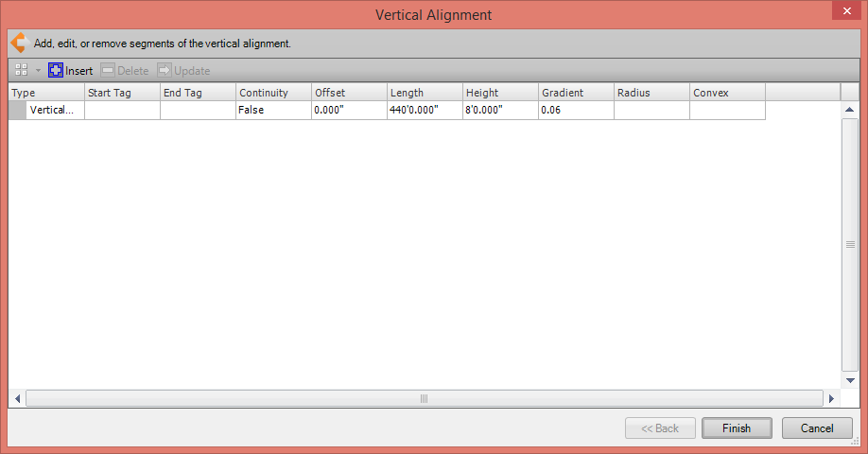Click the empty Radius cell
The image size is (868, 454).
tap(652, 110)
